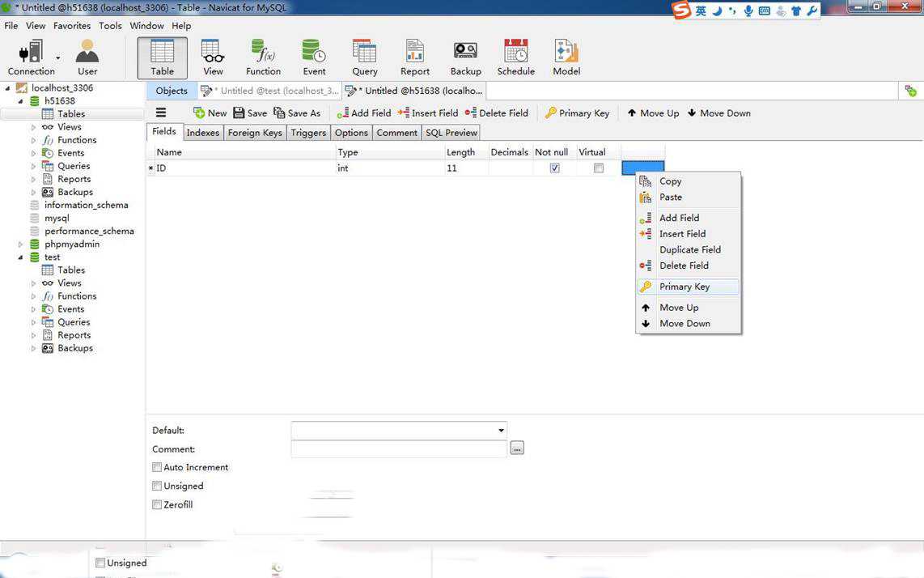Expand Functions under h51638
This screenshot has width=924, height=578.
coord(34,140)
